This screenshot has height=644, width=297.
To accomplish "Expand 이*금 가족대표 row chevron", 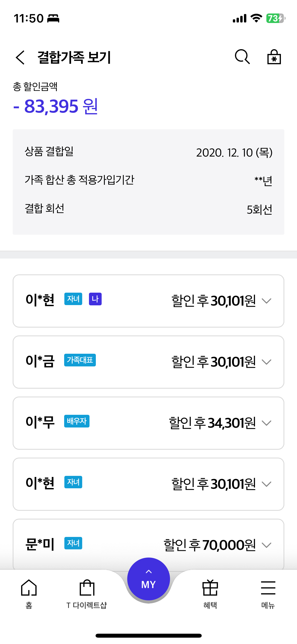I will [266, 362].
